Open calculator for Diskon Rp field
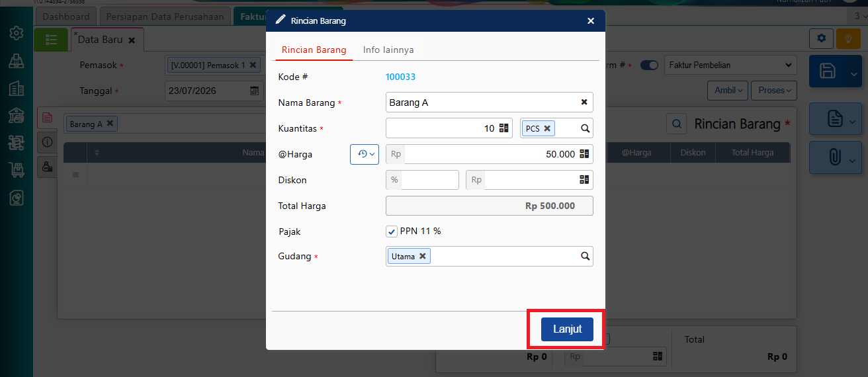Viewport: 868px width, 377px height. point(584,179)
